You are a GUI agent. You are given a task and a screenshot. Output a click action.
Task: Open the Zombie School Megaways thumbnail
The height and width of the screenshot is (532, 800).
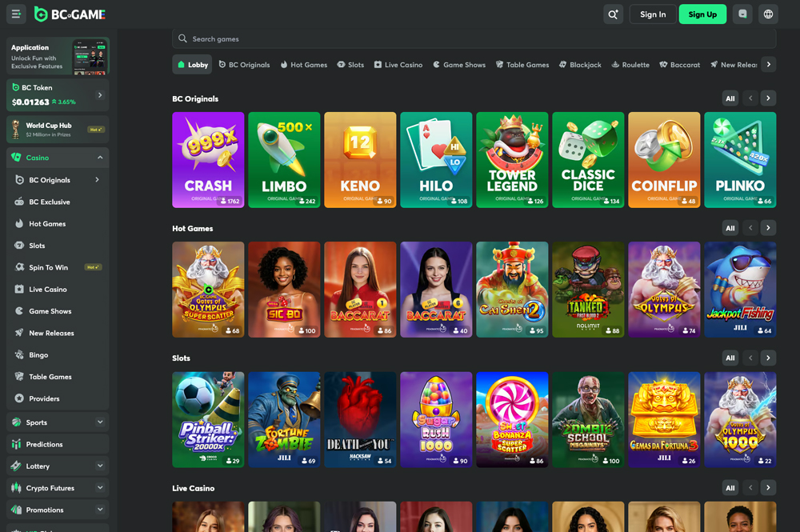(588, 420)
